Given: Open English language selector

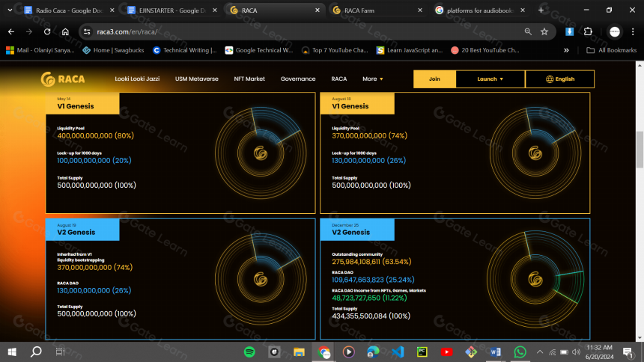Looking at the screenshot, I should pos(560,79).
